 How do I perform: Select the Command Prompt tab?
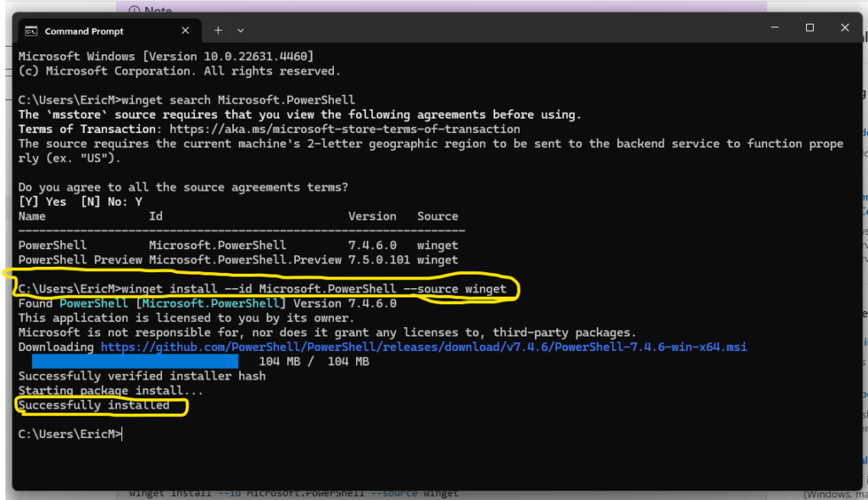[x=108, y=31]
